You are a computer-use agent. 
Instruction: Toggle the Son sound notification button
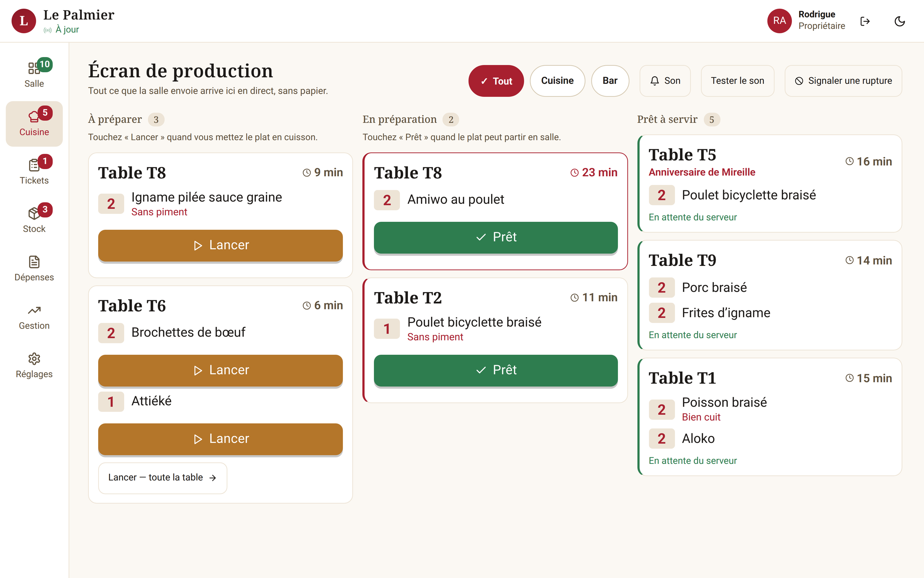click(x=665, y=81)
